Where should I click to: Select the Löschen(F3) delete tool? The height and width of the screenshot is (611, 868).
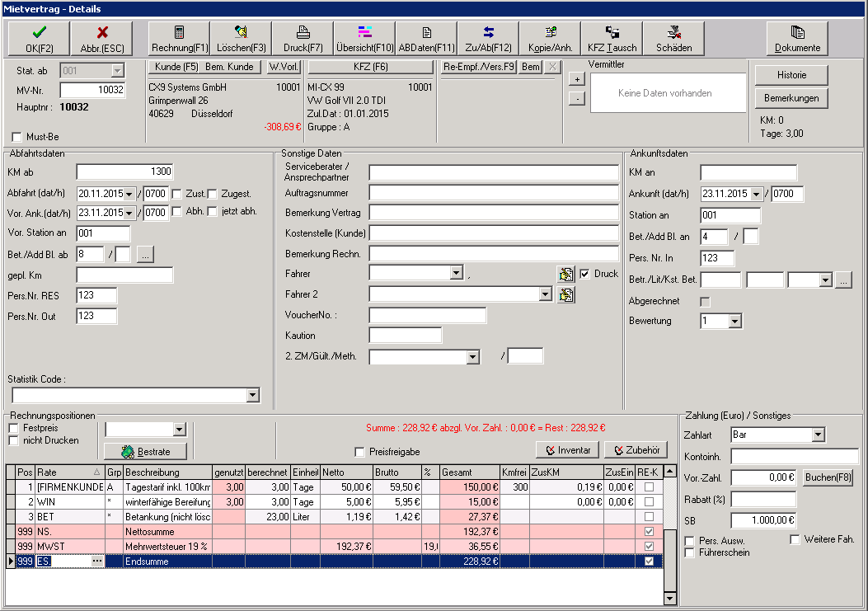[x=240, y=38]
